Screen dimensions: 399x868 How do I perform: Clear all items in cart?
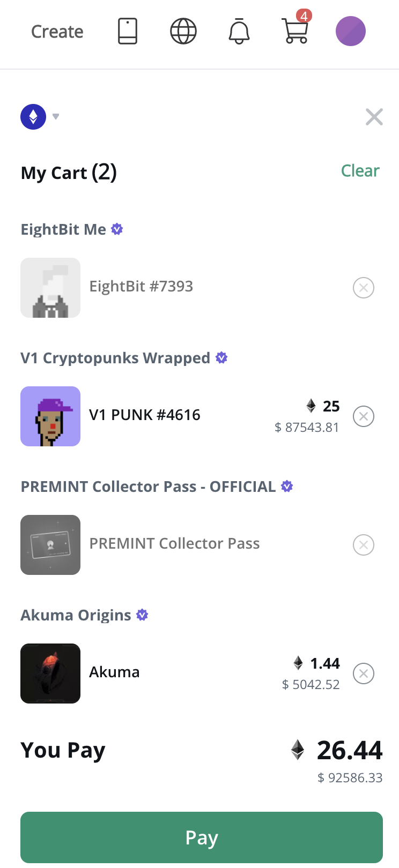point(360,171)
